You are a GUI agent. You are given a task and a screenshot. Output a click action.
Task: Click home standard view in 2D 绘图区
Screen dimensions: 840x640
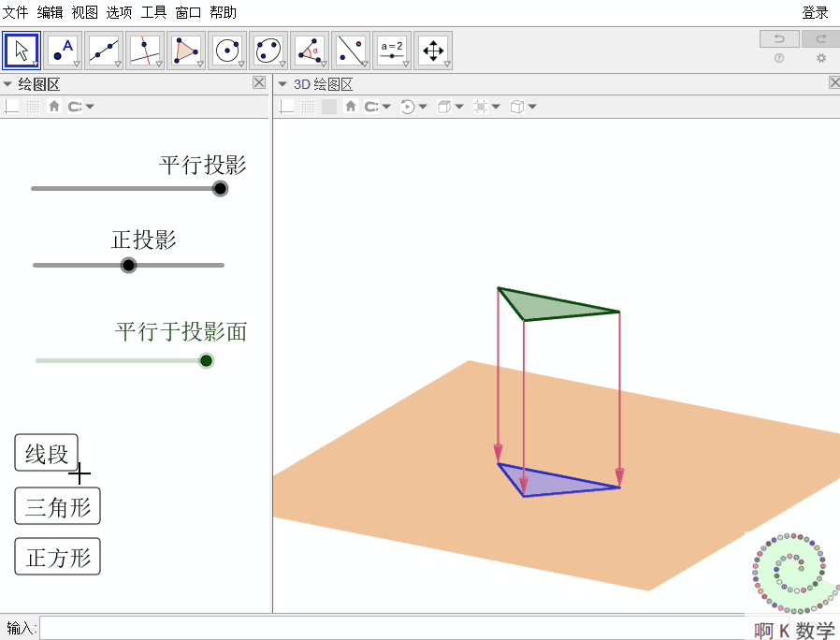(54, 106)
